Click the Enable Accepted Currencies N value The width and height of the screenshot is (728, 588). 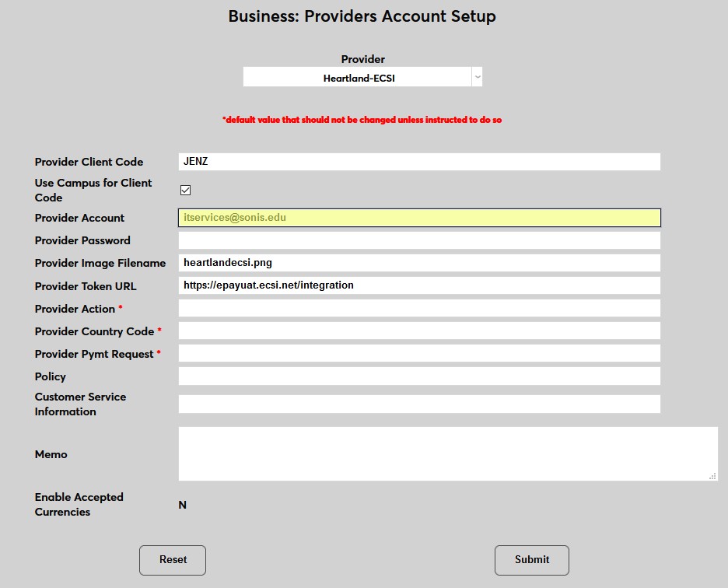[x=183, y=505]
